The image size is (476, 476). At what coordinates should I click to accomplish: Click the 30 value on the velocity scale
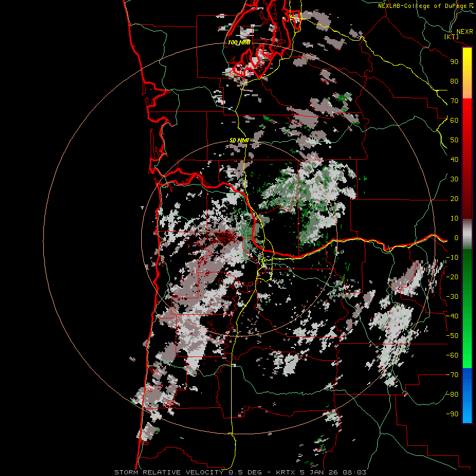pyautogui.click(x=454, y=179)
